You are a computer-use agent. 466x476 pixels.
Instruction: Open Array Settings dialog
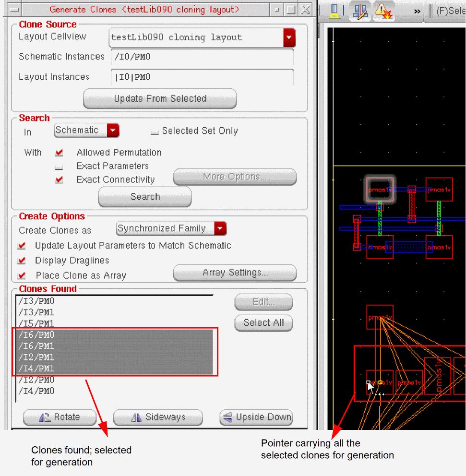[235, 273]
